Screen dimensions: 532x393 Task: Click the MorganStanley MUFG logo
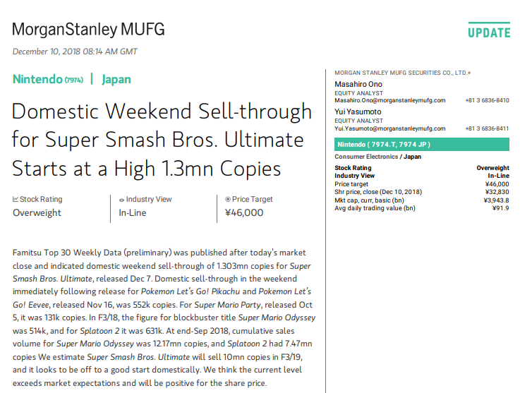pyautogui.click(x=88, y=30)
